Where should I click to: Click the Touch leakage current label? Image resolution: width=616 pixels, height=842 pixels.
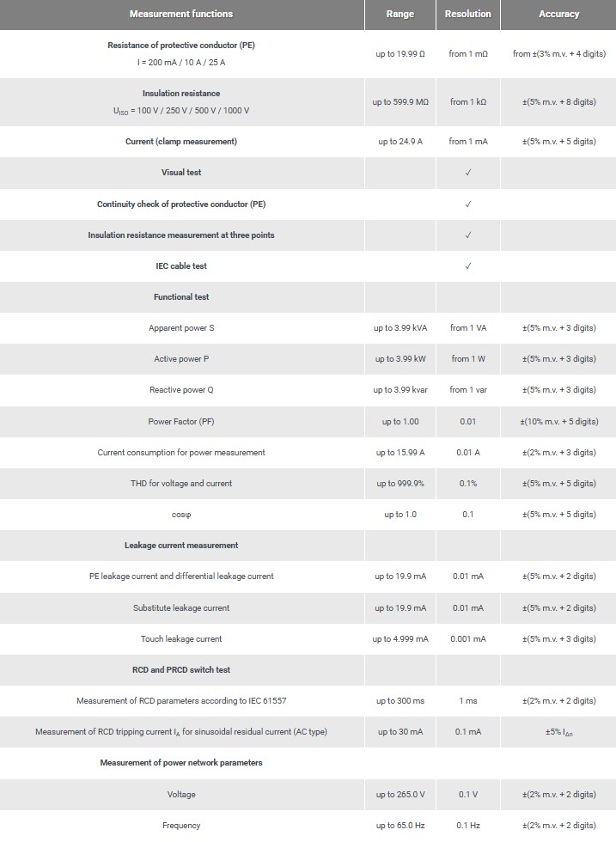(181, 639)
